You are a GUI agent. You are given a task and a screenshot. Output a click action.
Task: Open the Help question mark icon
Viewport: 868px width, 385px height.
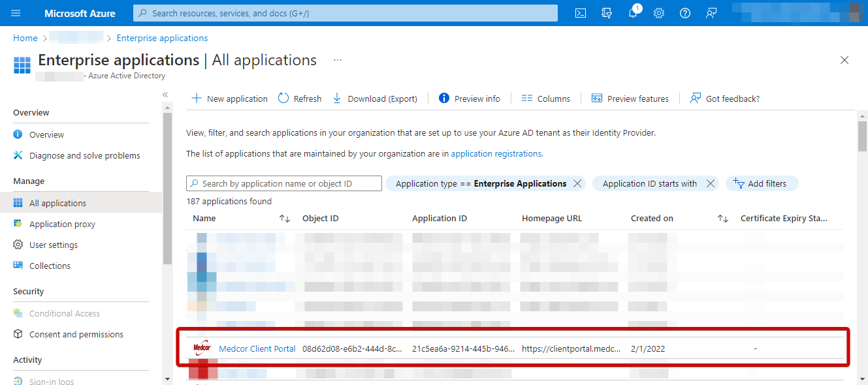click(685, 13)
